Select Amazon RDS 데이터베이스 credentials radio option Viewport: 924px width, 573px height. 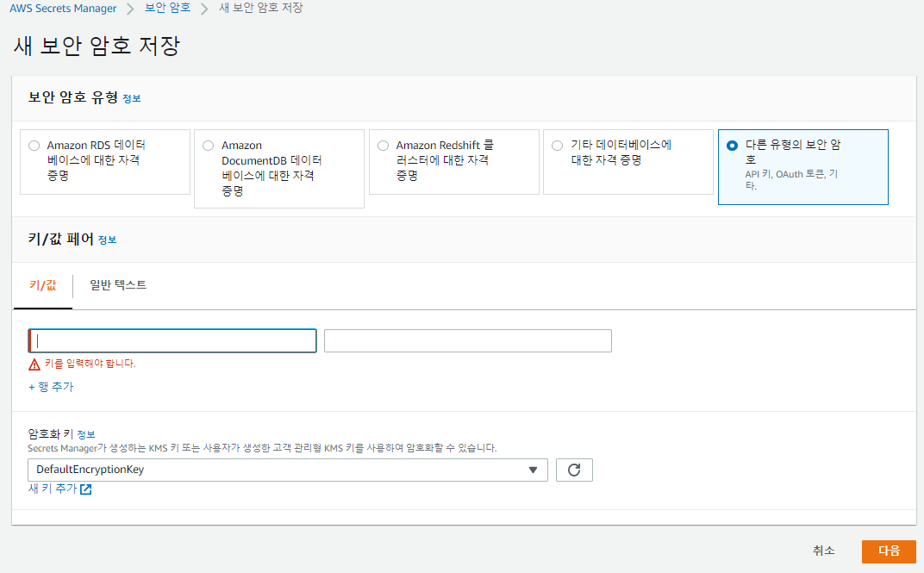point(34,146)
